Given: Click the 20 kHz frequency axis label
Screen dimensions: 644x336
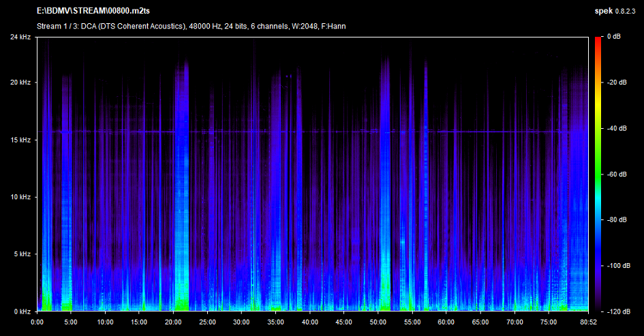Looking at the screenshot, I should (19, 82).
